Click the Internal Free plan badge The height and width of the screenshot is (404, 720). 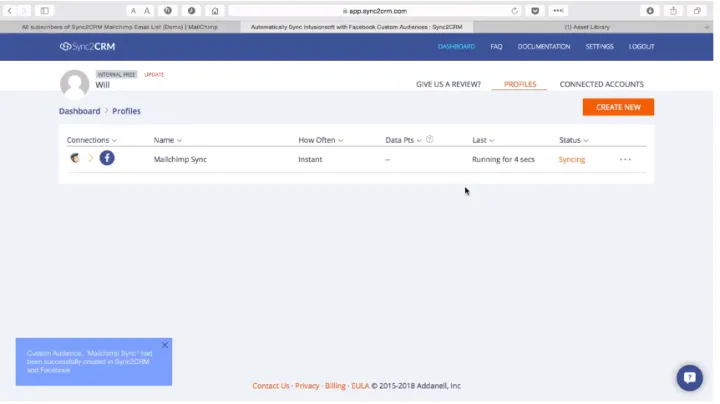(x=116, y=74)
